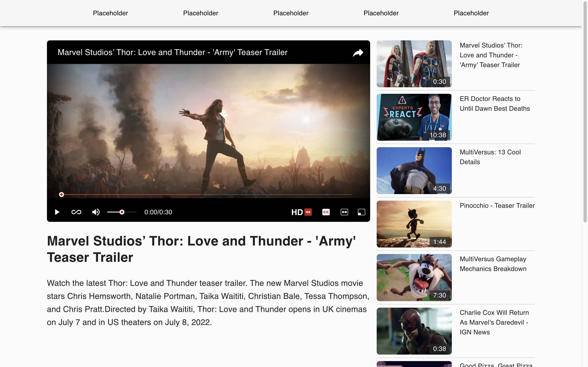Open the first Placeholder nav item
This screenshot has height=367, width=588.
click(110, 13)
